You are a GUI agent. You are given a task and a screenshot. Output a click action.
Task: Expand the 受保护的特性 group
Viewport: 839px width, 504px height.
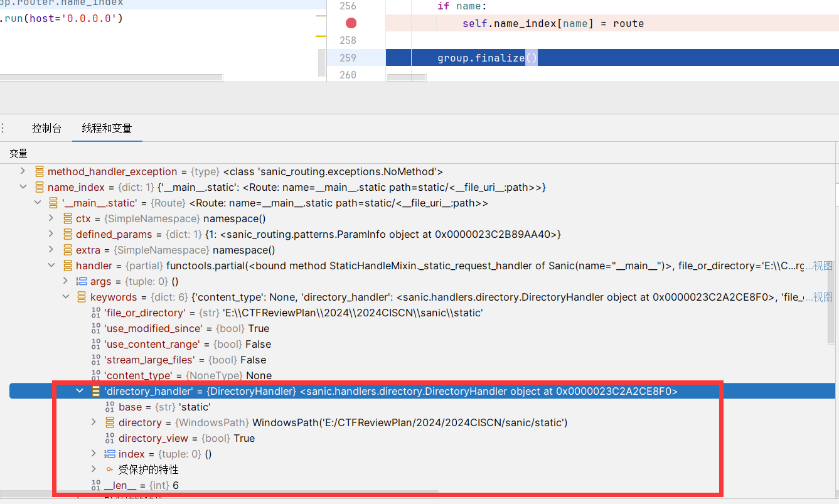coord(94,469)
